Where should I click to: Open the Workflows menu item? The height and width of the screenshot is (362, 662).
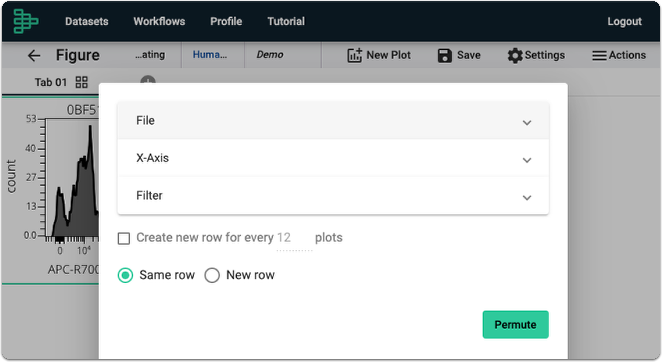coord(159,21)
